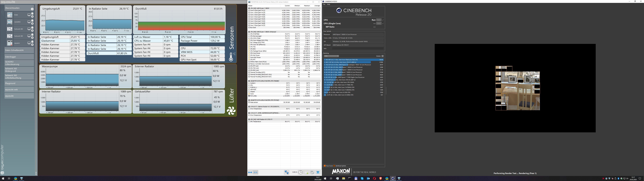The height and width of the screenshot is (181, 644).
Task: Click Run button for CPU test
Action: click(x=379, y=20)
